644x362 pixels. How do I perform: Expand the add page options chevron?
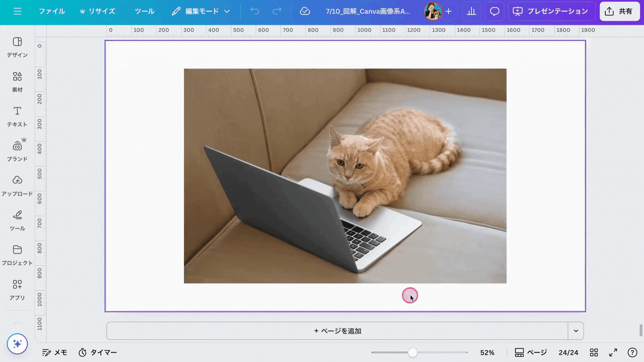click(576, 331)
